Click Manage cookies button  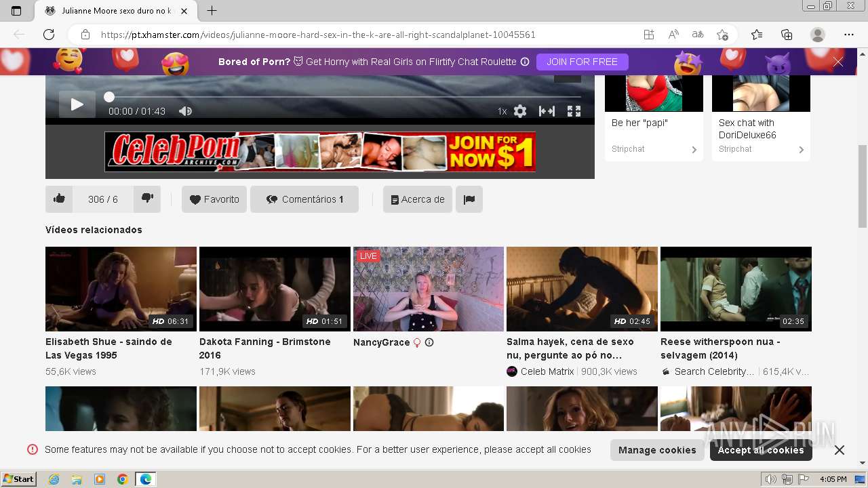[657, 450]
